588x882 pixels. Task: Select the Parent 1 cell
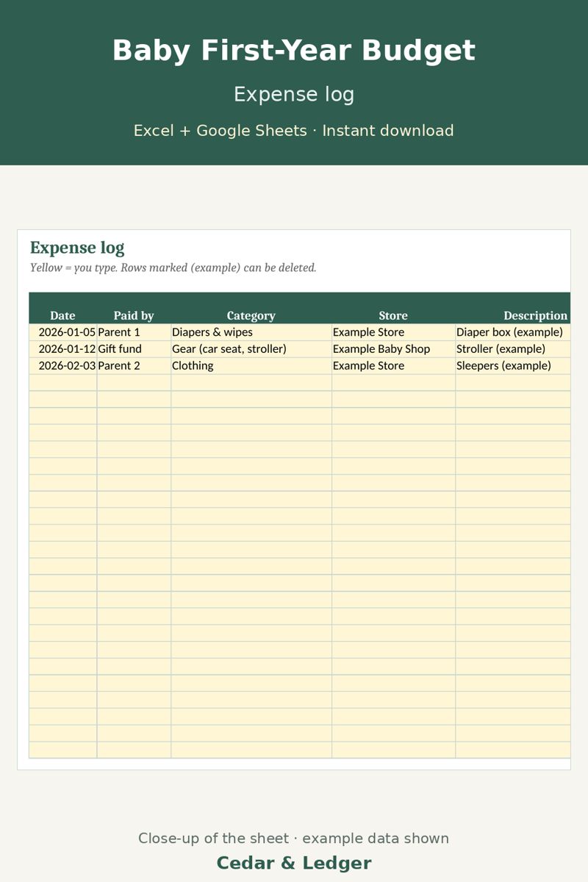click(134, 332)
